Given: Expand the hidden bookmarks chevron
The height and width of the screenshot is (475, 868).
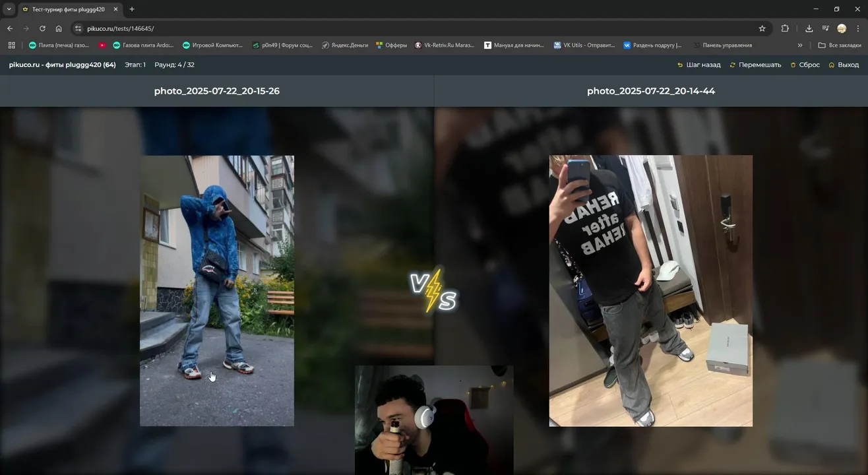Looking at the screenshot, I should coord(800,46).
